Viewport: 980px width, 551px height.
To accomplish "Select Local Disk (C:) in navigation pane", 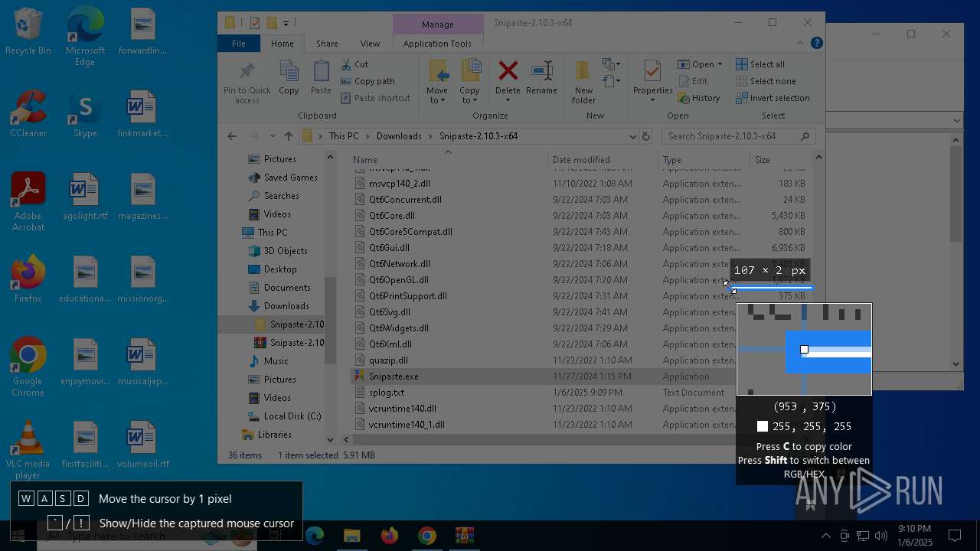I will coord(292,416).
